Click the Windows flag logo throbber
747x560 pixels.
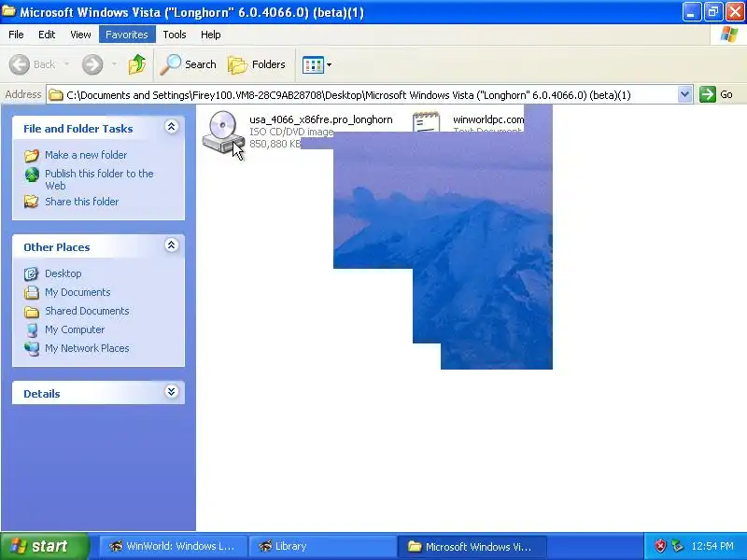[729, 35]
